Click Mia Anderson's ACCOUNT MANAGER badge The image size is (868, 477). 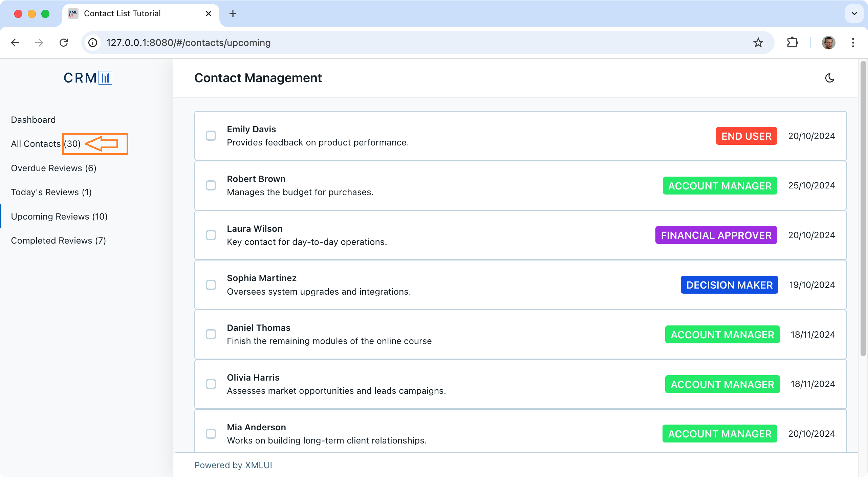720,434
